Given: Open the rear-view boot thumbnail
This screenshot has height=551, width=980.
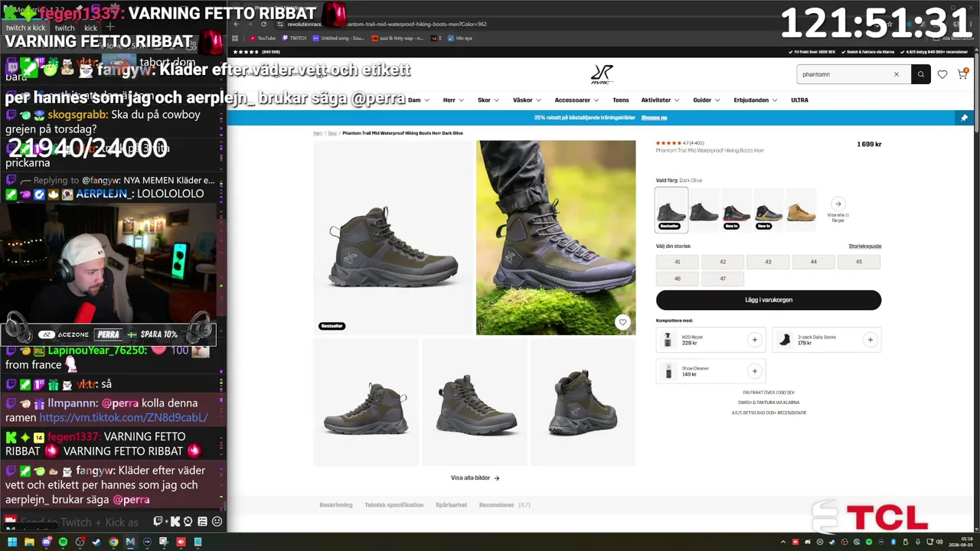Looking at the screenshot, I should pos(583,403).
